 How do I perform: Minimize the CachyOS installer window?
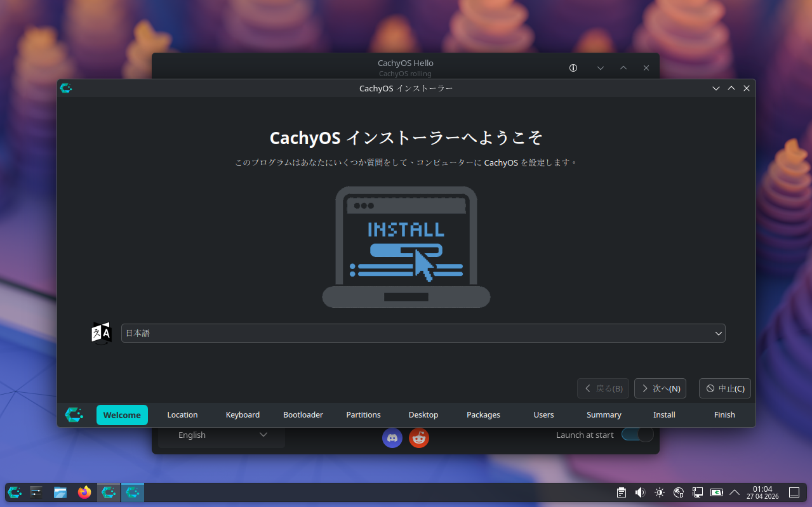pyautogui.click(x=716, y=88)
